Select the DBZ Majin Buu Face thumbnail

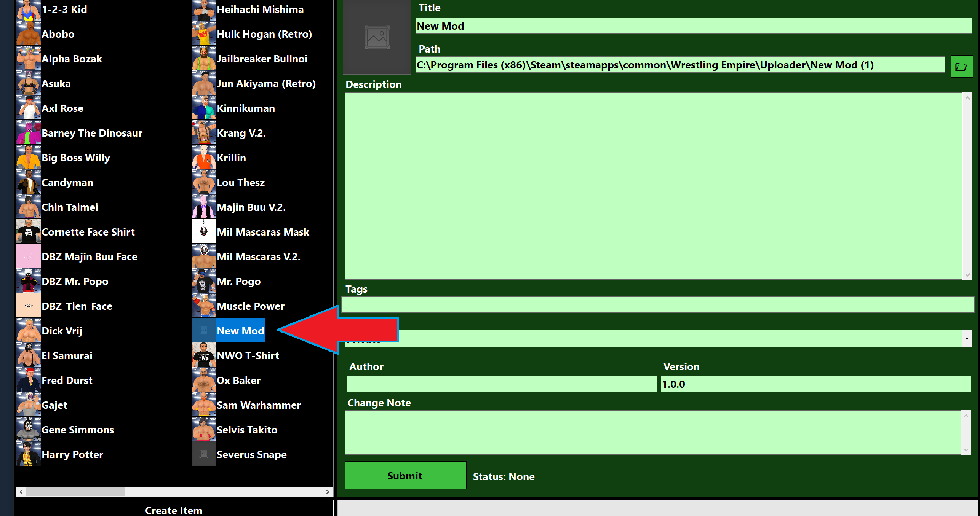point(29,256)
